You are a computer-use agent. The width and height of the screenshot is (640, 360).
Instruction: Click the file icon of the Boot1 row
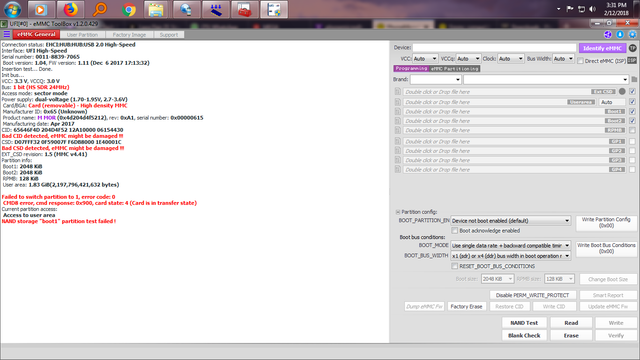point(398,111)
